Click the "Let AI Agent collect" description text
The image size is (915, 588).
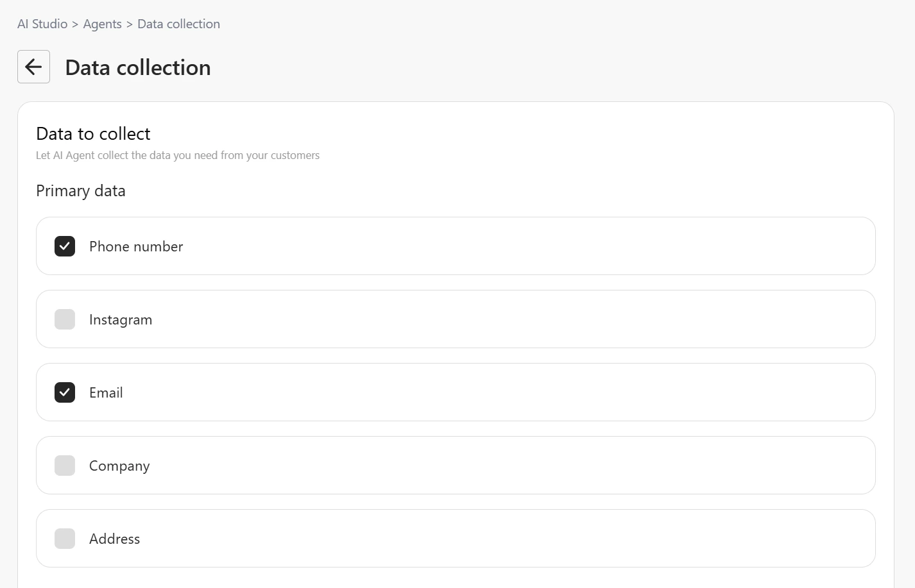[x=178, y=155]
